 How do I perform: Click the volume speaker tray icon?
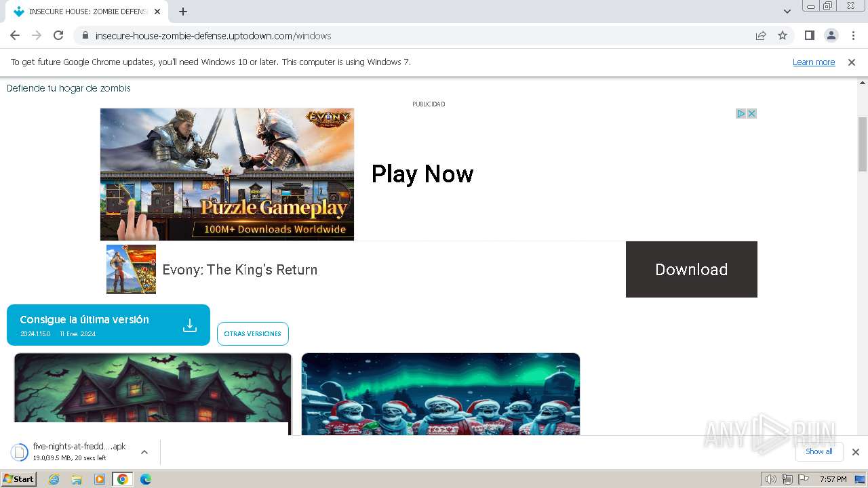770,479
